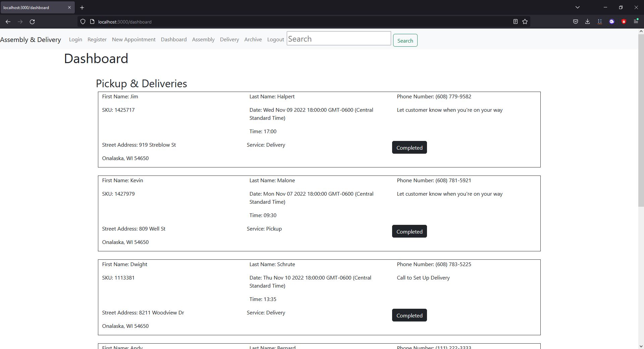Click 'Street Address: 809 Well St' text
The width and height of the screenshot is (644, 349).
[133, 229]
